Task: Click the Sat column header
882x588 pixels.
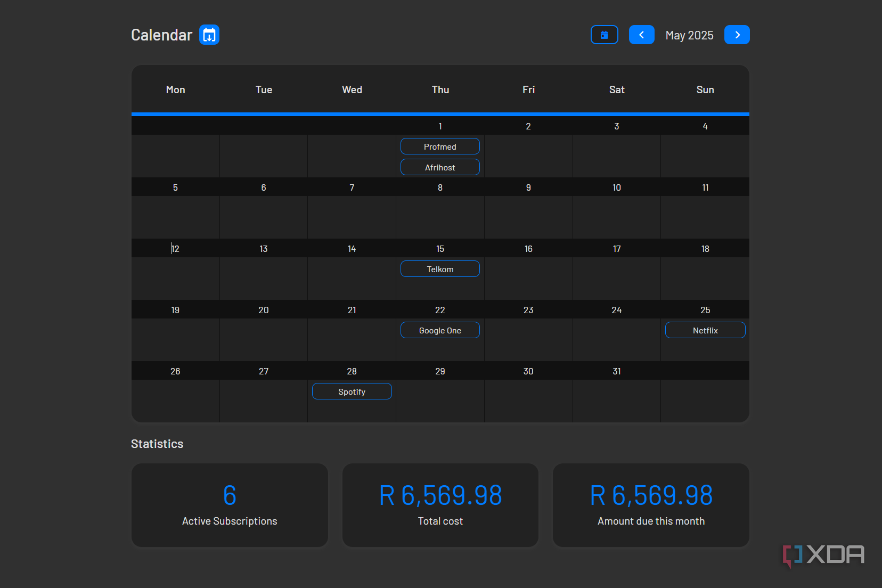Action: (617, 89)
